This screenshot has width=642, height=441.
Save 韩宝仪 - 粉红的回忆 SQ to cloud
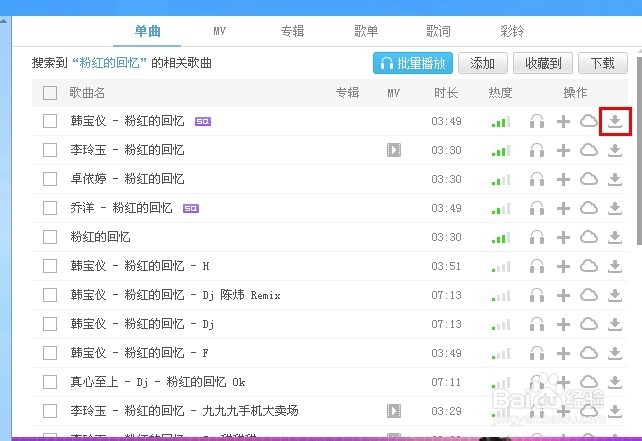click(x=589, y=121)
